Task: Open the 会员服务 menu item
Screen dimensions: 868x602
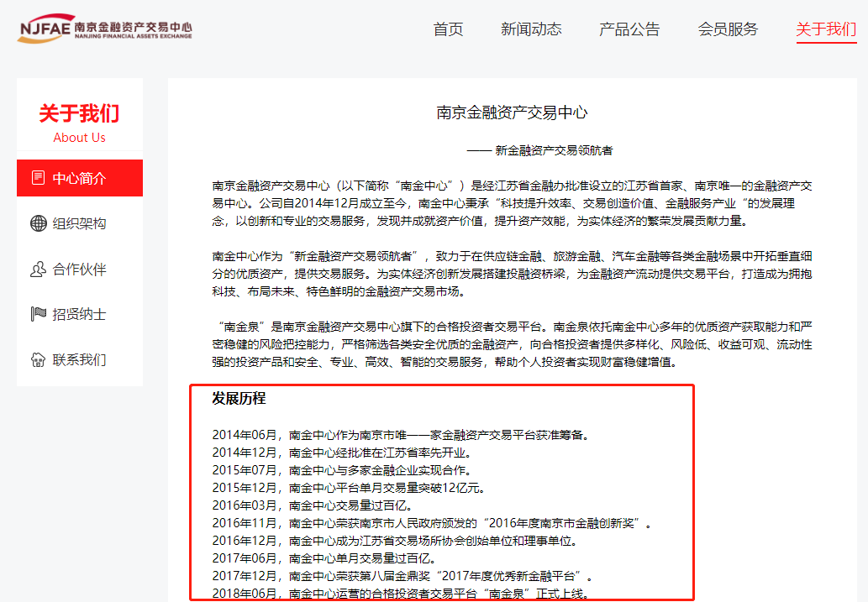Action: [728, 29]
